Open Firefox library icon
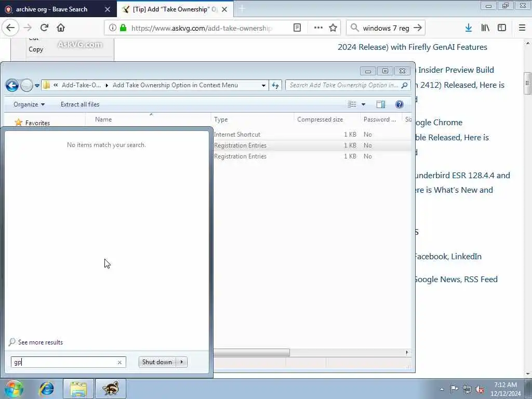This screenshot has width=532, height=399. [485, 28]
